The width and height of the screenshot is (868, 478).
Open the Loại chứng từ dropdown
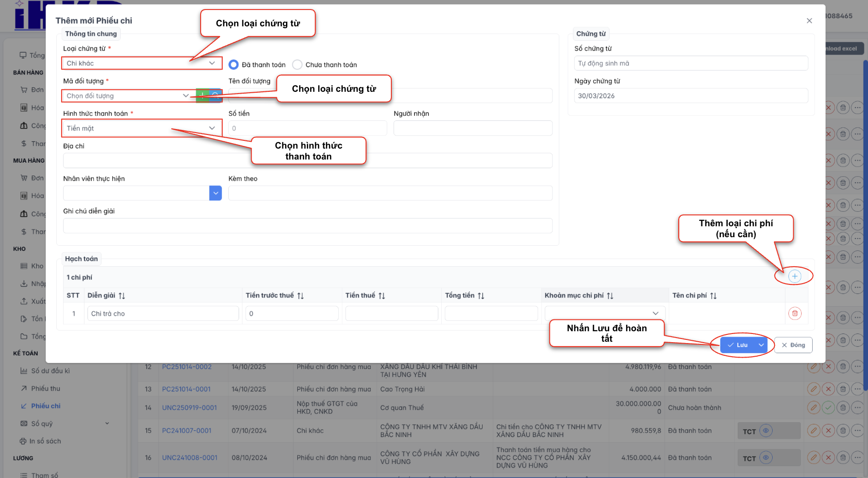[142, 63]
